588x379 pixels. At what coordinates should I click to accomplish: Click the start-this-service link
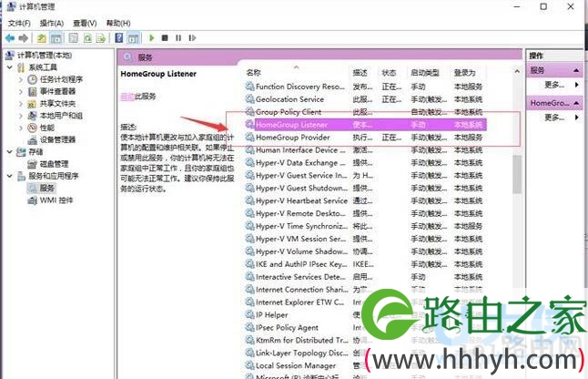click(x=127, y=97)
